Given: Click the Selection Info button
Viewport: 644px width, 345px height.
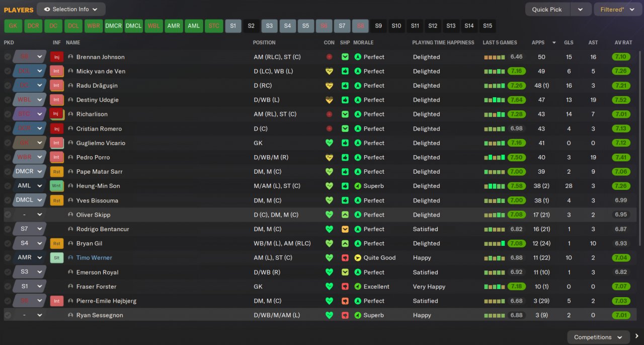Looking at the screenshot, I should [71, 9].
